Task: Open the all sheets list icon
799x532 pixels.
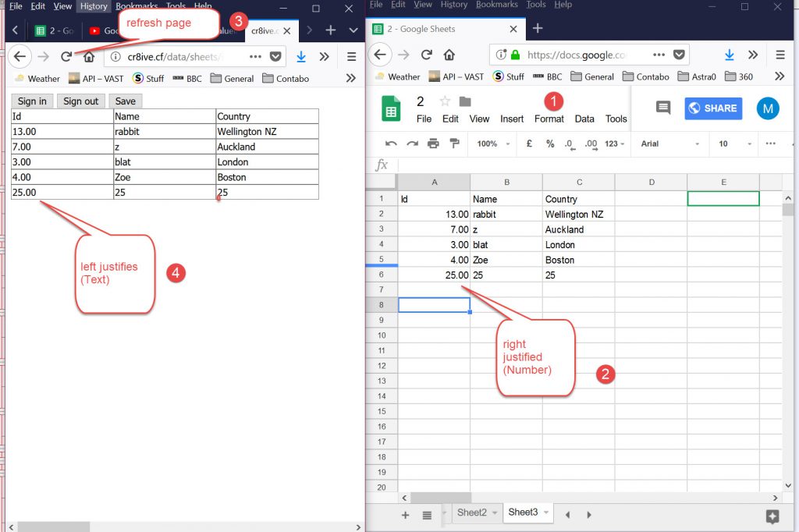Action: pyautogui.click(x=427, y=515)
